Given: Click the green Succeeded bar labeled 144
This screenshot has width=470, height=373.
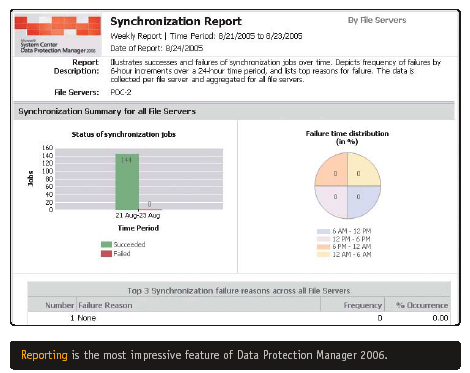Looking at the screenshot, I should click(x=127, y=182).
